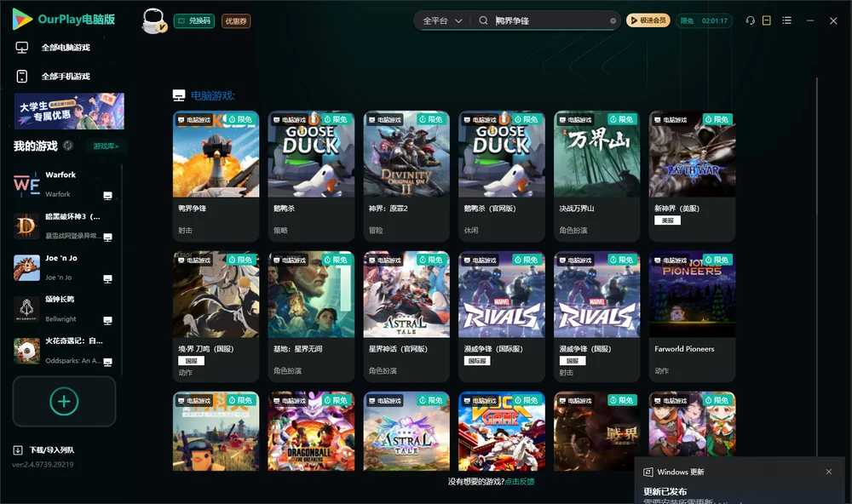Open the Farworld Pioneers game card
Viewport: 852px width, 504px height.
click(x=692, y=317)
